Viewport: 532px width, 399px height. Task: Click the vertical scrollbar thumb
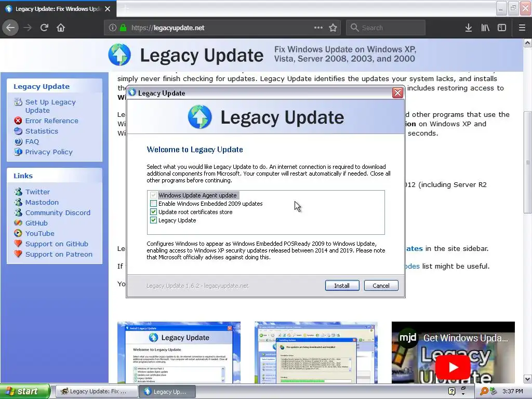pyautogui.click(x=527, y=162)
